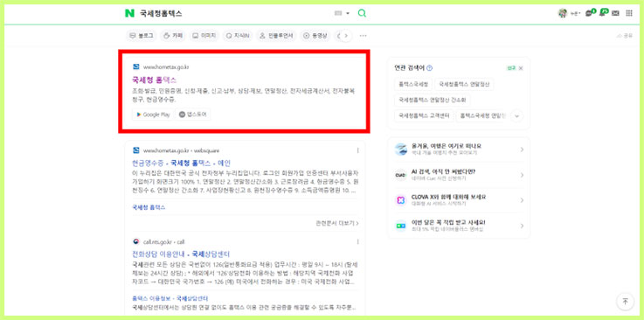The height and width of the screenshot is (320, 644).
Task: Select related search 홈택스국세청
Action: click(x=412, y=84)
